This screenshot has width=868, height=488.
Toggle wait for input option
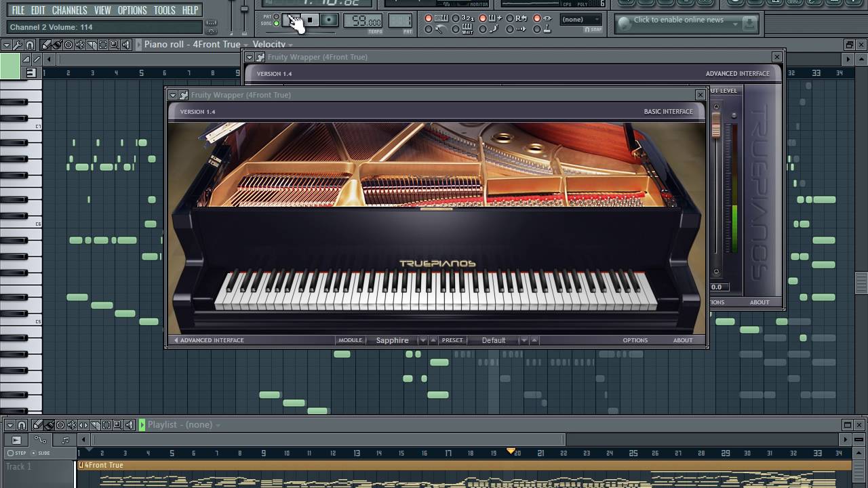tap(456, 29)
